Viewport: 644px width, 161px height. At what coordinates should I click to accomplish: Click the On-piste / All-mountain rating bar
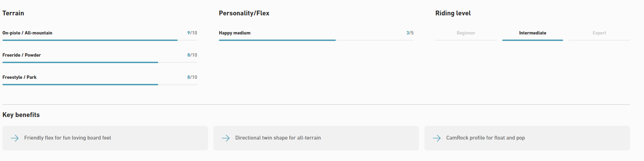[x=100, y=40]
